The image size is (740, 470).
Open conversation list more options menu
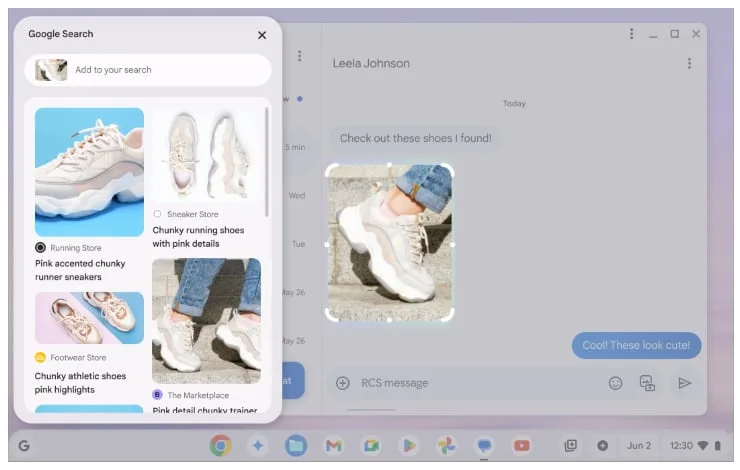point(300,56)
